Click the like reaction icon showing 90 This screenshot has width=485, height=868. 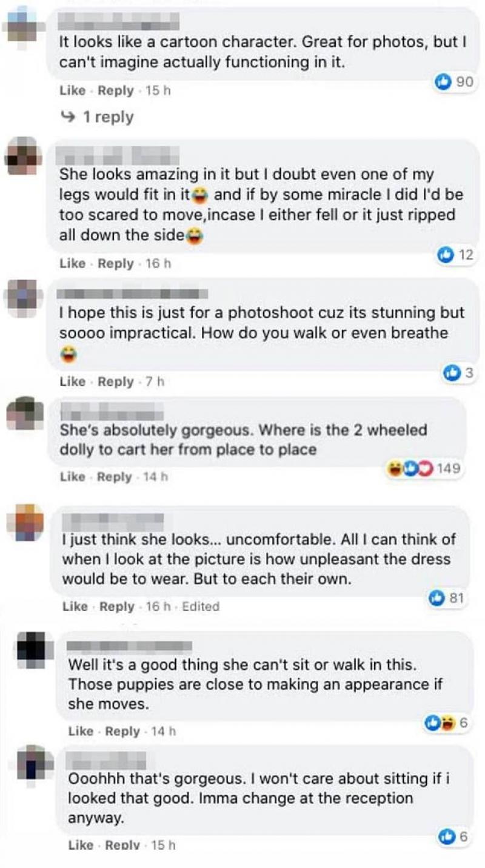click(444, 82)
